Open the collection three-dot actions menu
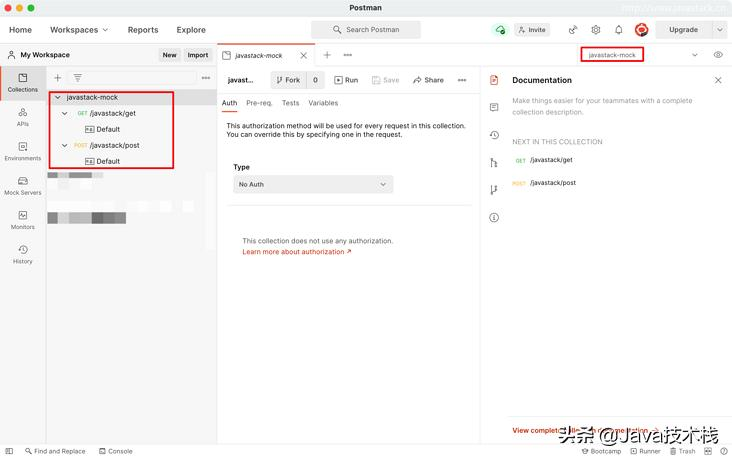This screenshot has height=458, width=732. tap(462, 80)
